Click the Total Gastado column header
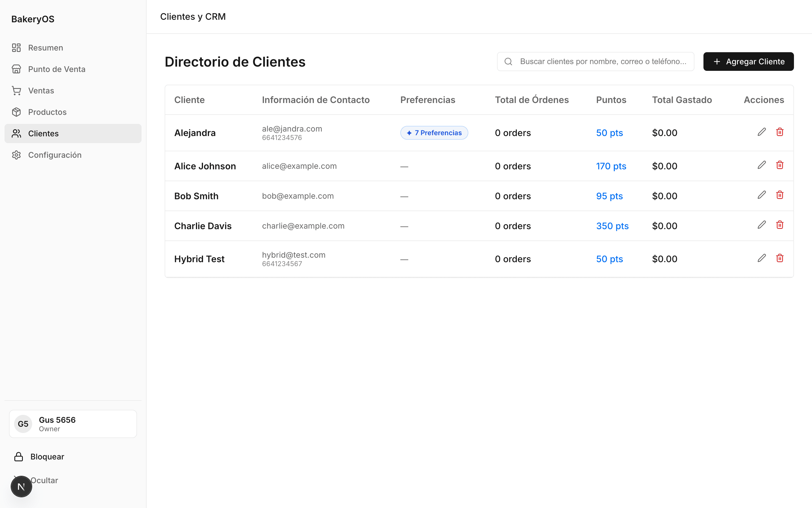 682,100
